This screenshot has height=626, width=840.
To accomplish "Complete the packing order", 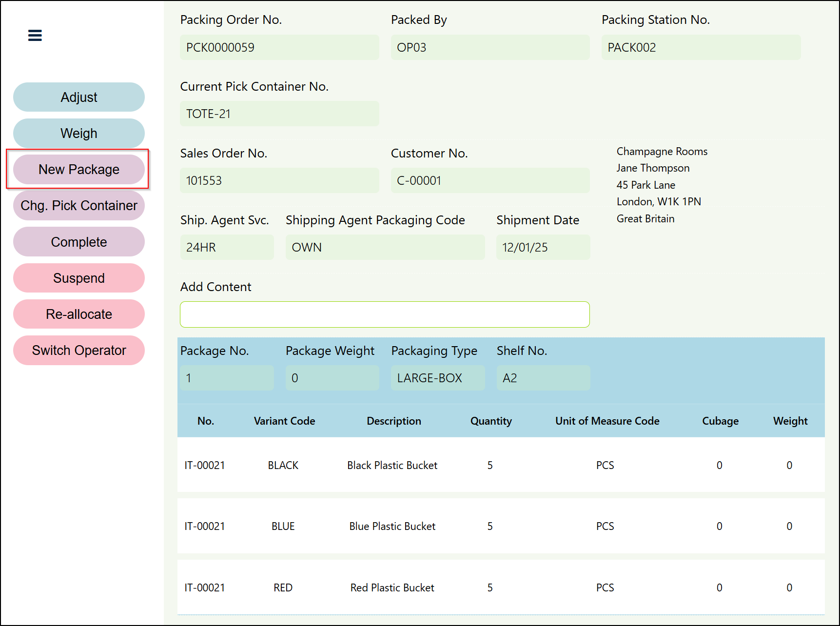I will (79, 242).
